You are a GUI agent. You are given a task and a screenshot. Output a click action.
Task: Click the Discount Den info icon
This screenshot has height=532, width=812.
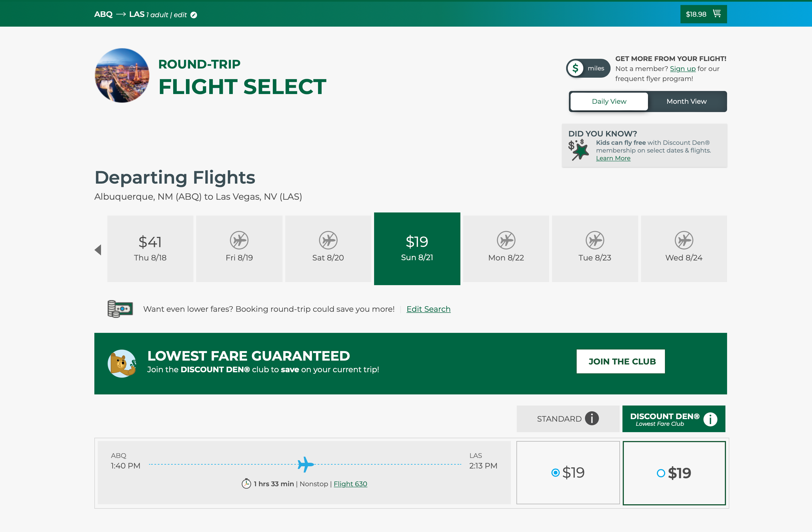point(710,419)
